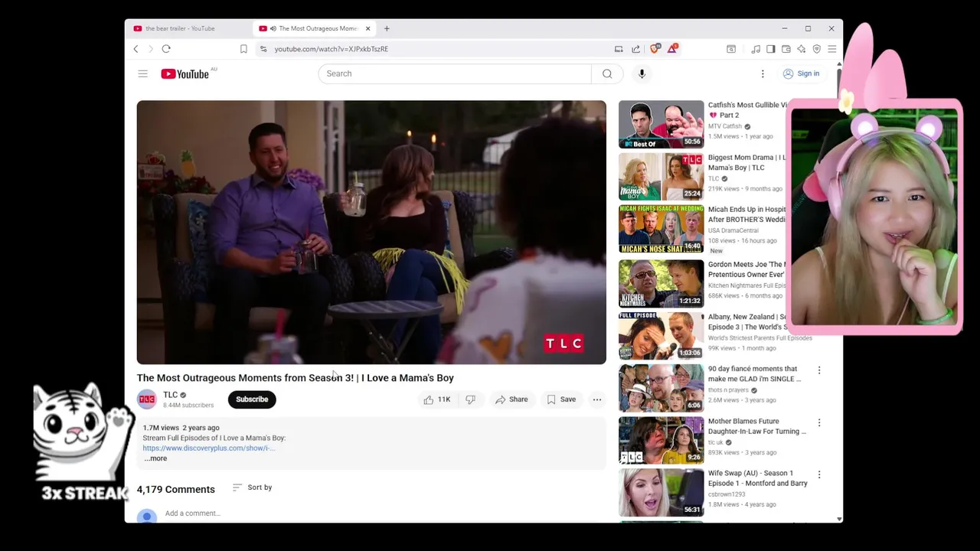Open the Brave playlist music note icon
This screenshot has width=980, height=551.
point(756,49)
